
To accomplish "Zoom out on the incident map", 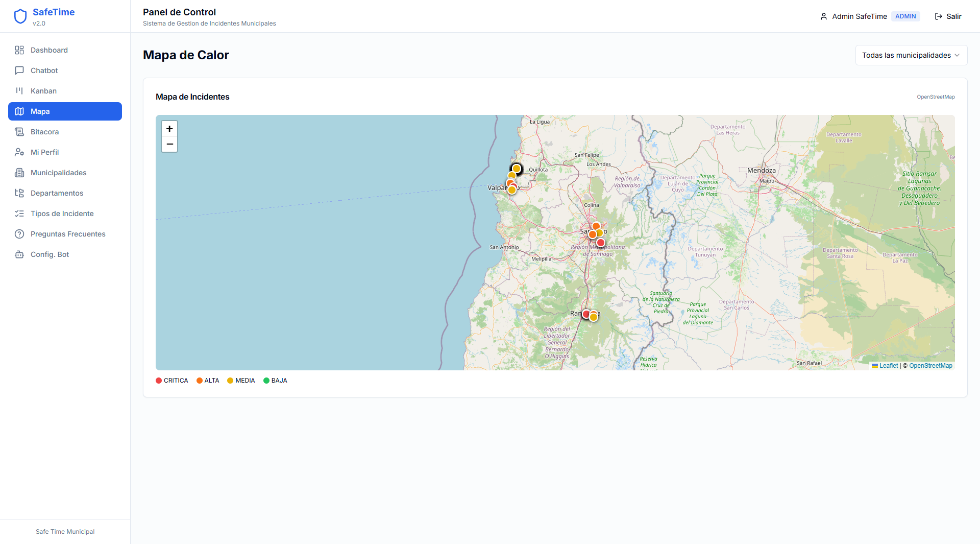I will [x=169, y=144].
